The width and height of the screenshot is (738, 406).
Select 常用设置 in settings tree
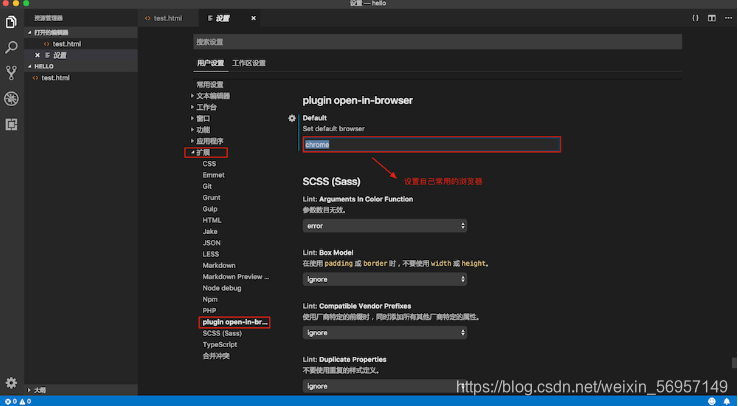210,85
